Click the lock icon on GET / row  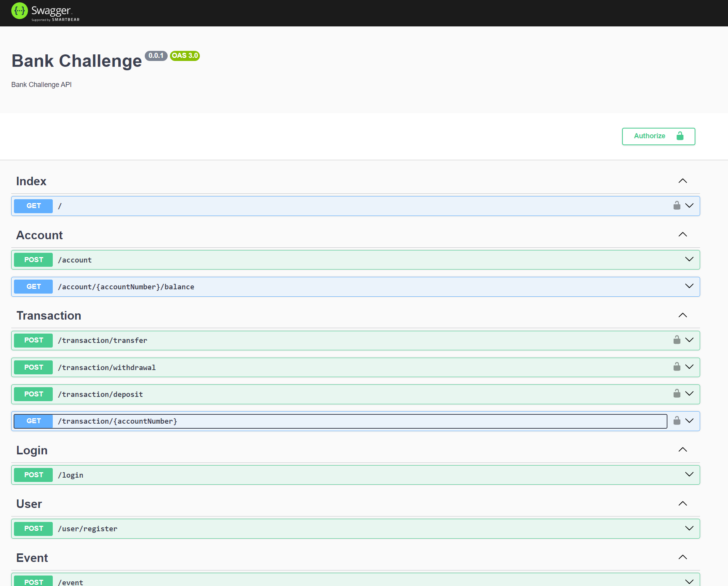[677, 205]
